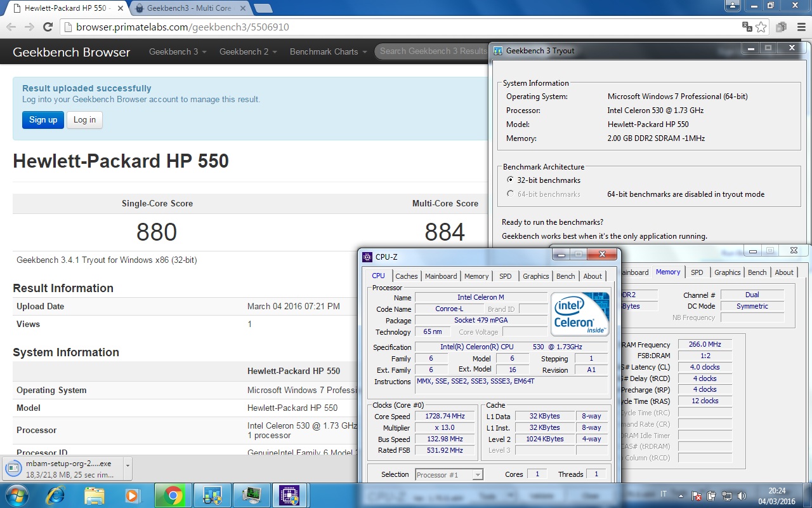Image resolution: width=812 pixels, height=508 pixels.
Task: Open SPD tab in the rear CPU-Z window
Action: tap(697, 272)
